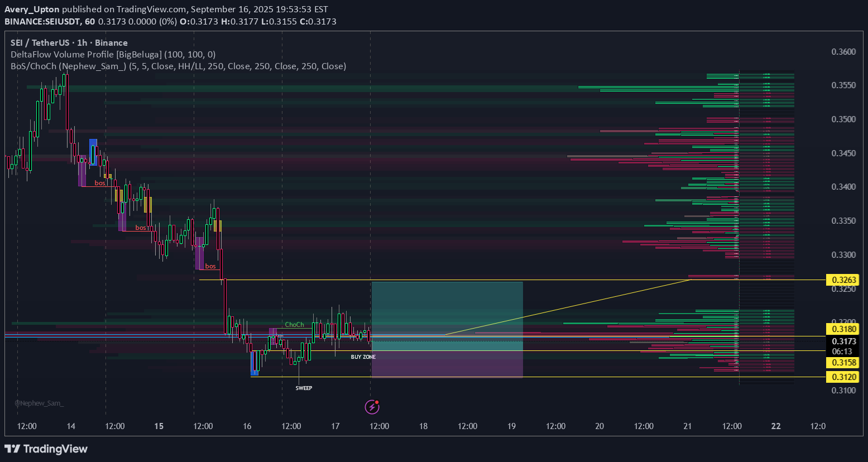Click the TradingView logo at bottom left
This screenshot has height=462, width=868.
(x=46, y=449)
